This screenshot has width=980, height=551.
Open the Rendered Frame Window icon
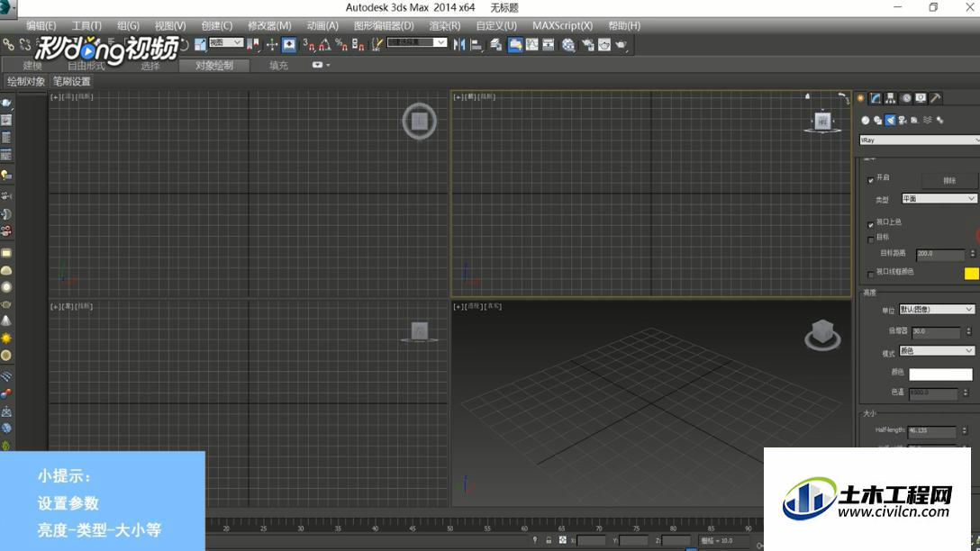[x=604, y=45]
